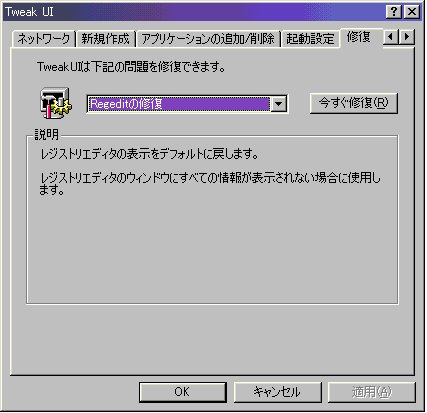
Task: Click the Tweak UIは下記の問題を修復できます heading text
Action: (131, 67)
